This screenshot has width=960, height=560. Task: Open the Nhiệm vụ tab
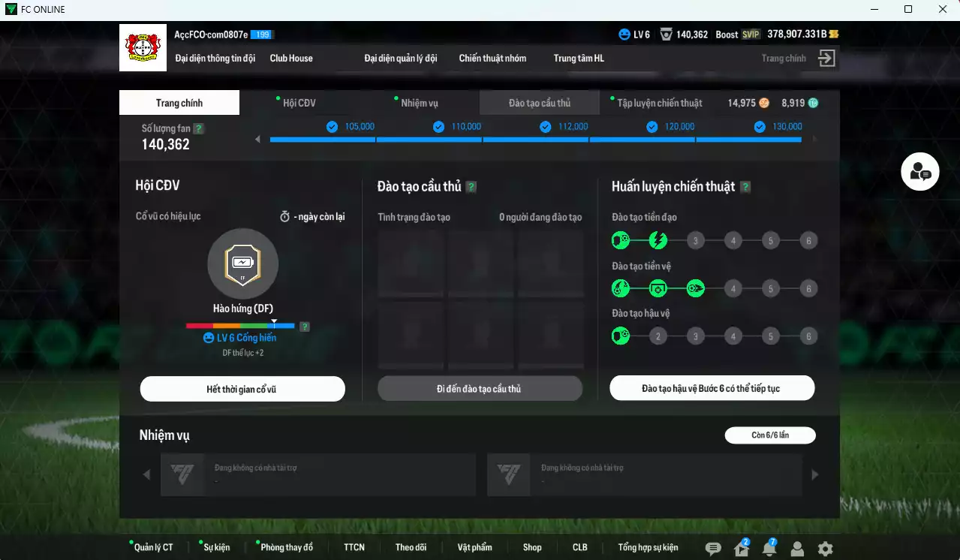pyautogui.click(x=420, y=103)
